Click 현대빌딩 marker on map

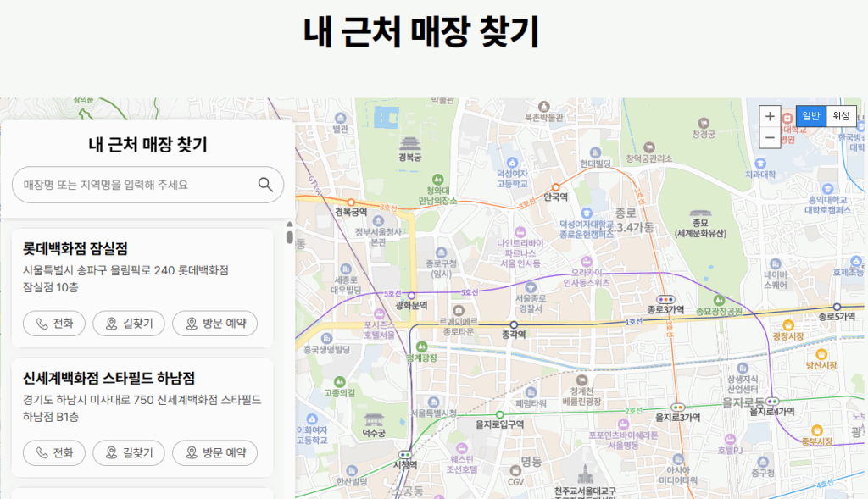point(595,152)
